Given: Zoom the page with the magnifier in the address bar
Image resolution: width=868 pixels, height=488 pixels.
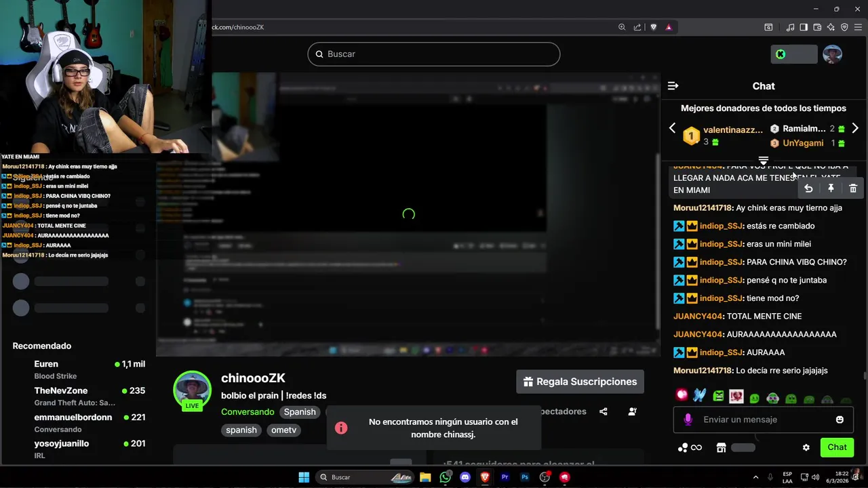Looking at the screenshot, I should point(622,27).
